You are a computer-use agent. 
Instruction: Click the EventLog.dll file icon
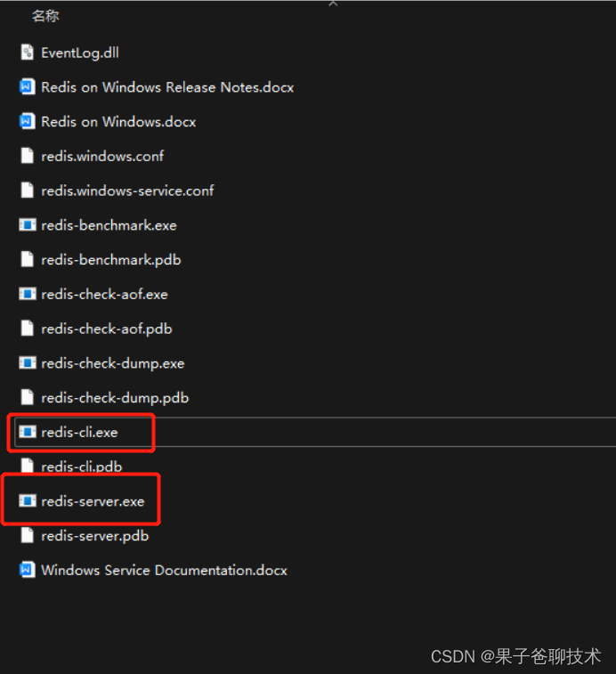click(28, 53)
